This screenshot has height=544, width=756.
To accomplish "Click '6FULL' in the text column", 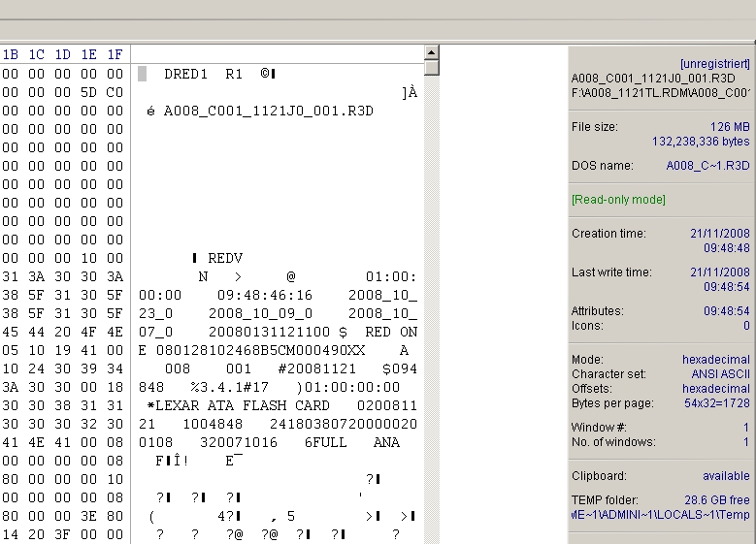I will tap(326, 442).
